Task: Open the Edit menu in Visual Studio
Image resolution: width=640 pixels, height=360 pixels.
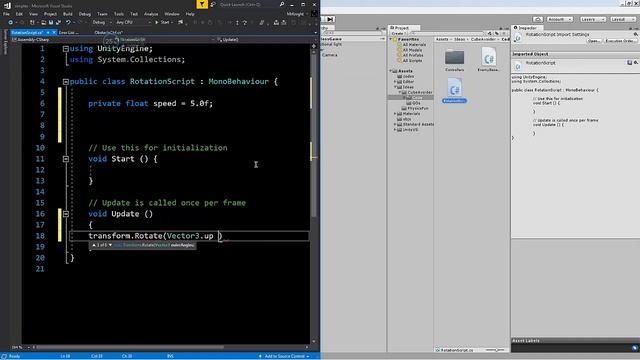Action: point(19,14)
